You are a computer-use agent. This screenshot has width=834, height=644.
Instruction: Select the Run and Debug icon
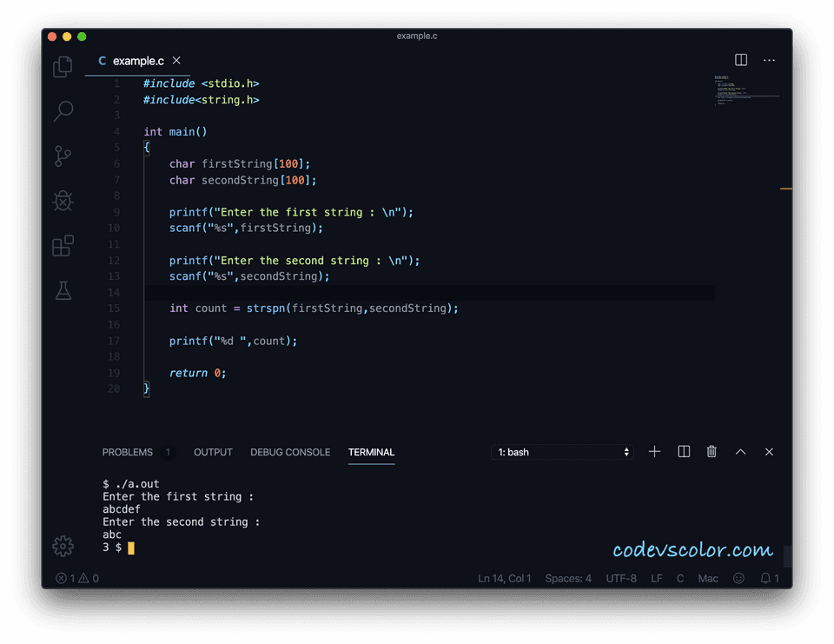pyautogui.click(x=62, y=201)
